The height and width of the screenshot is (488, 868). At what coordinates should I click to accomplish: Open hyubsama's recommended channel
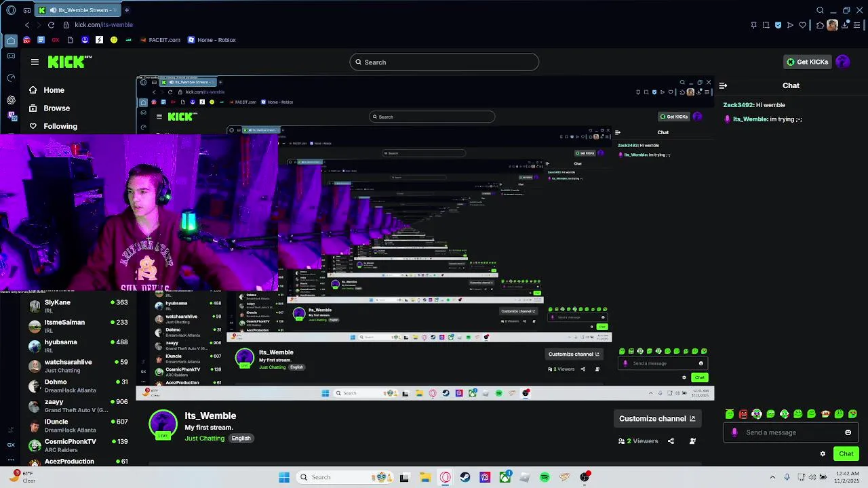pos(78,346)
